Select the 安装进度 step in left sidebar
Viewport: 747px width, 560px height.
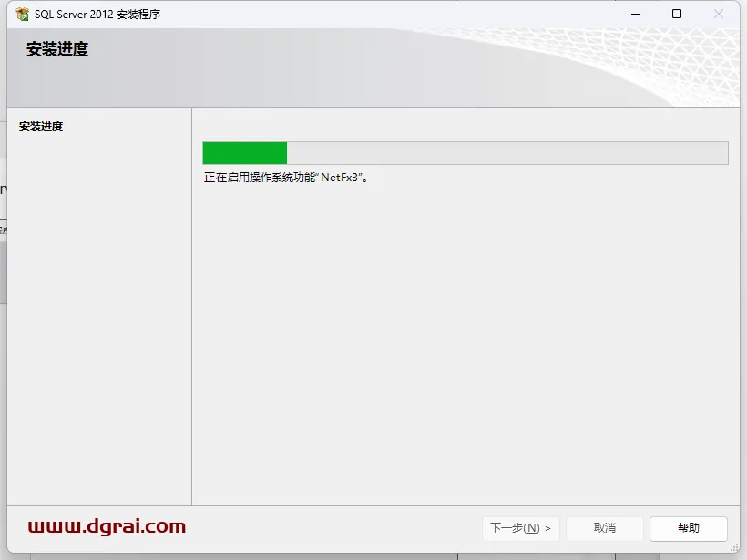tap(41, 127)
